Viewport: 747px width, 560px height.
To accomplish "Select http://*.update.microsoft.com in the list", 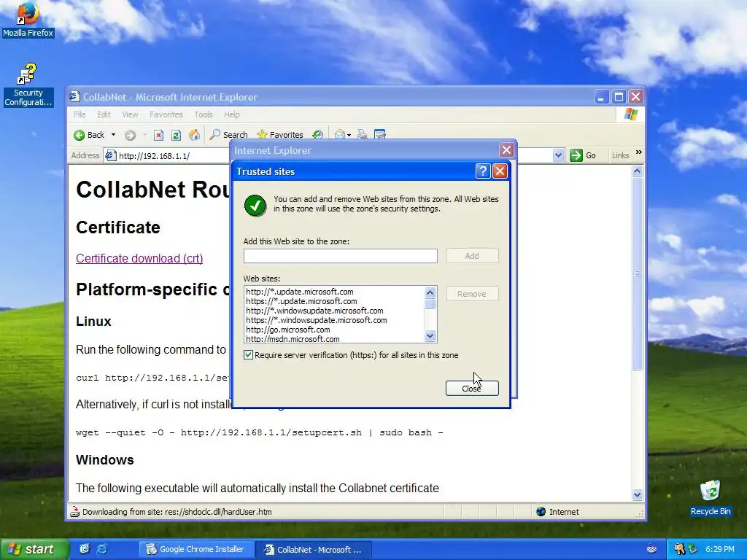I will pyautogui.click(x=300, y=292).
